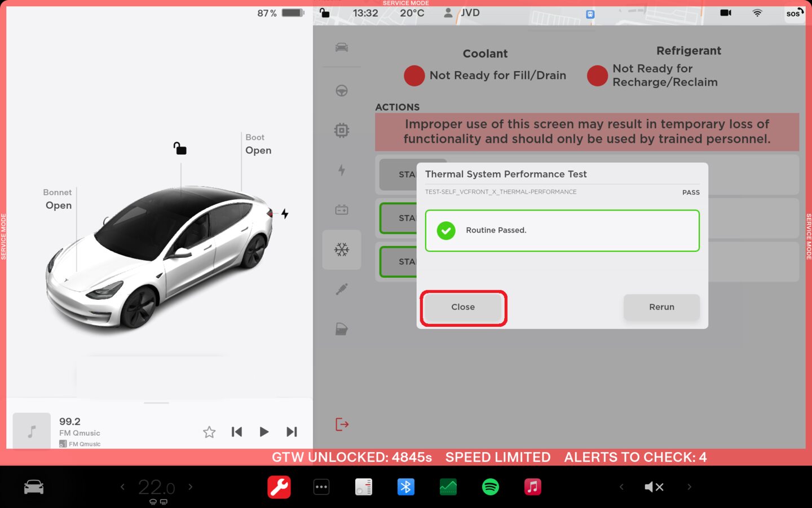Open the thermal snowflake service tab
The image size is (812, 508).
342,249
